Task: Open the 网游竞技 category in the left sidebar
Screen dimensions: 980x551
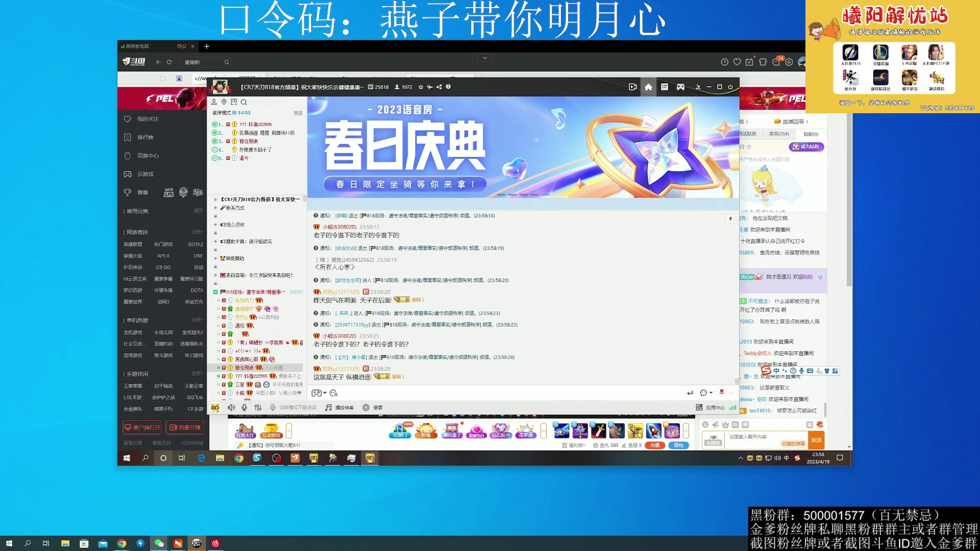Action: click(x=135, y=232)
